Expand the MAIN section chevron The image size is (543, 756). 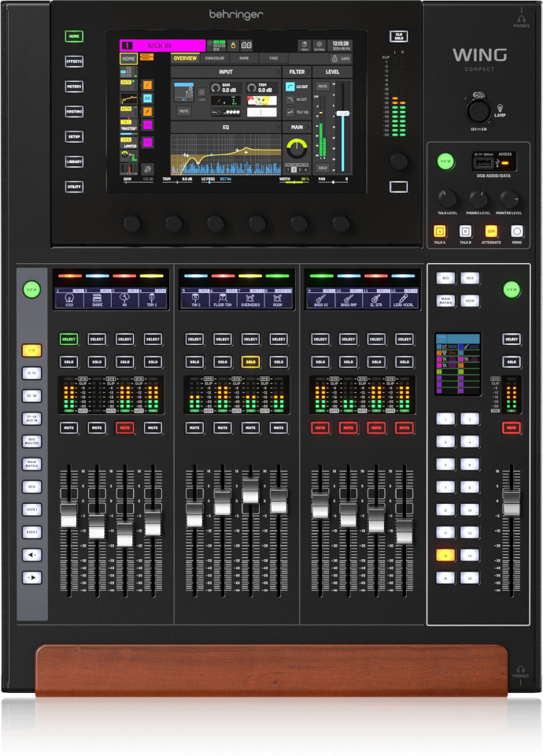coord(308,128)
